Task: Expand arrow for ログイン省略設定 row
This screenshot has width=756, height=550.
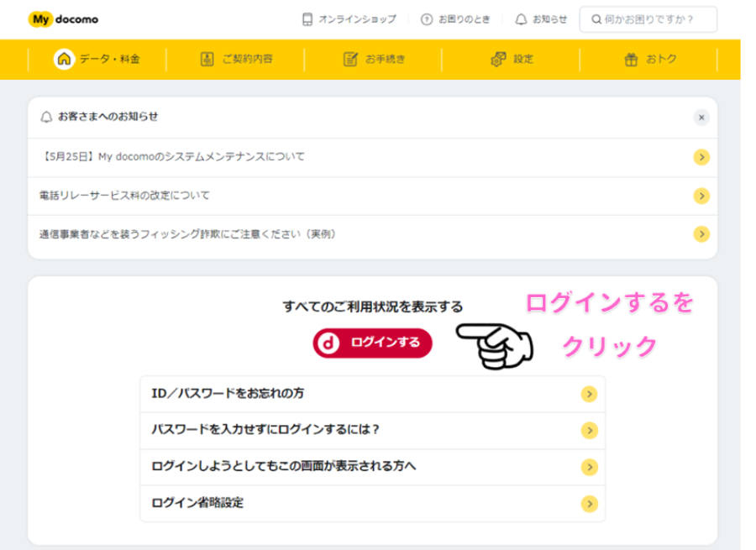Action: [x=589, y=504]
